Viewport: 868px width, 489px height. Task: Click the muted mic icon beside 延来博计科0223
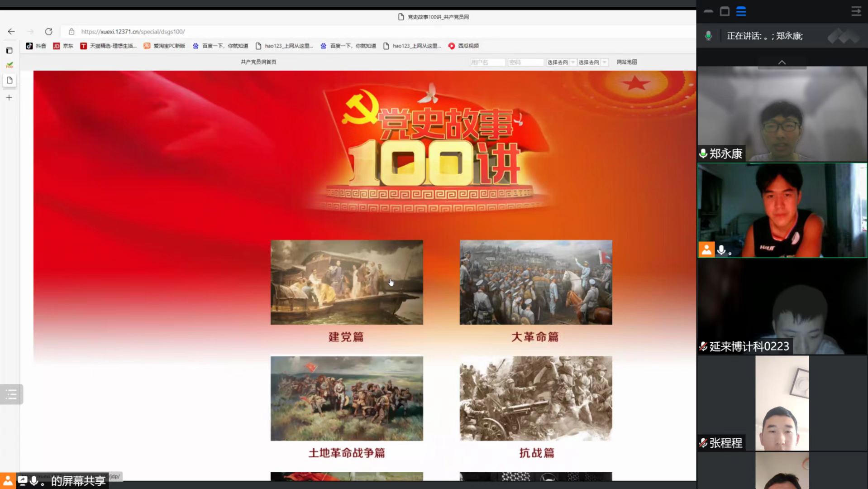pyautogui.click(x=703, y=347)
